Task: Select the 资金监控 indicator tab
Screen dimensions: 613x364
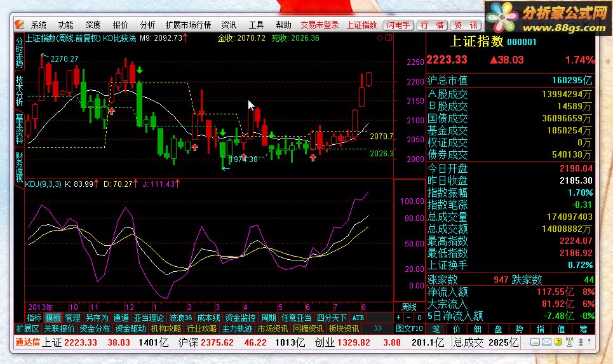Action: click(x=240, y=318)
